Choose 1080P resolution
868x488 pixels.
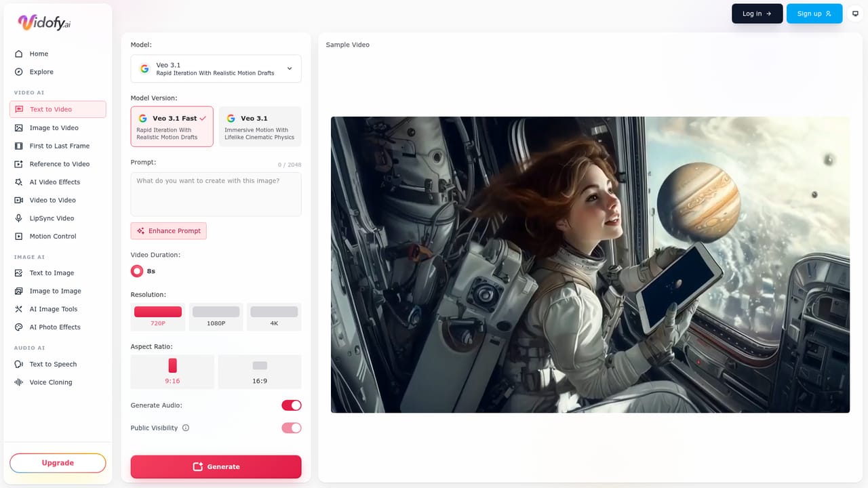click(x=216, y=317)
